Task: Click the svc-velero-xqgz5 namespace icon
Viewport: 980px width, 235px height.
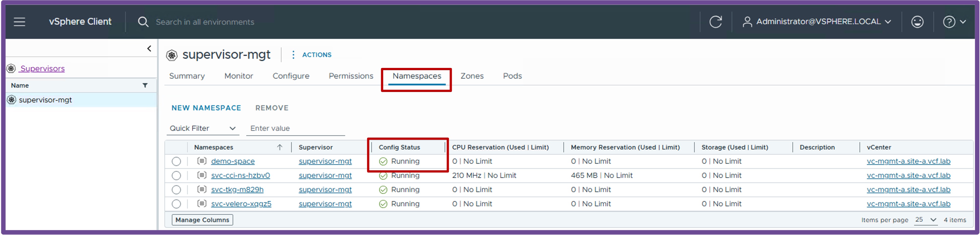Action: pos(202,203)
